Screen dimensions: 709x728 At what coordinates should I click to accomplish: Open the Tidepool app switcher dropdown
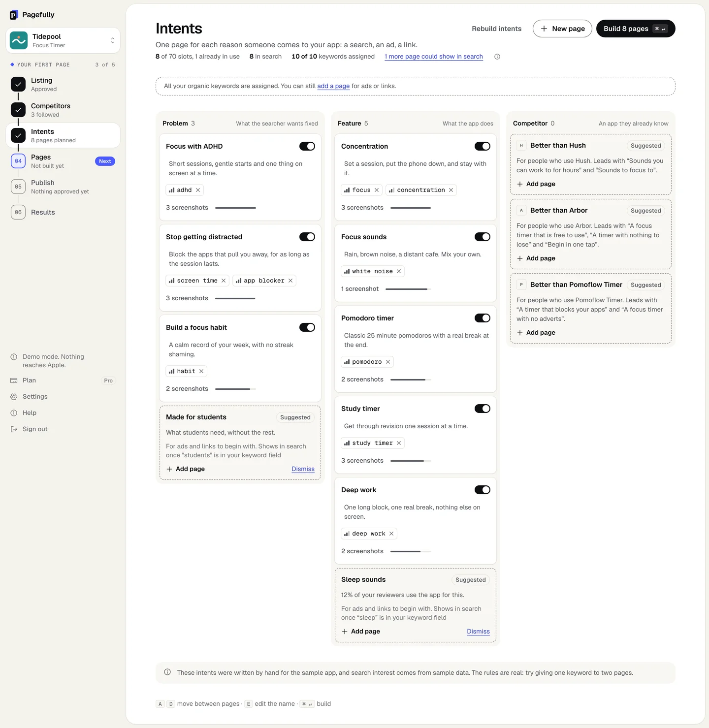pyautogui.click(x=63, y=40)
